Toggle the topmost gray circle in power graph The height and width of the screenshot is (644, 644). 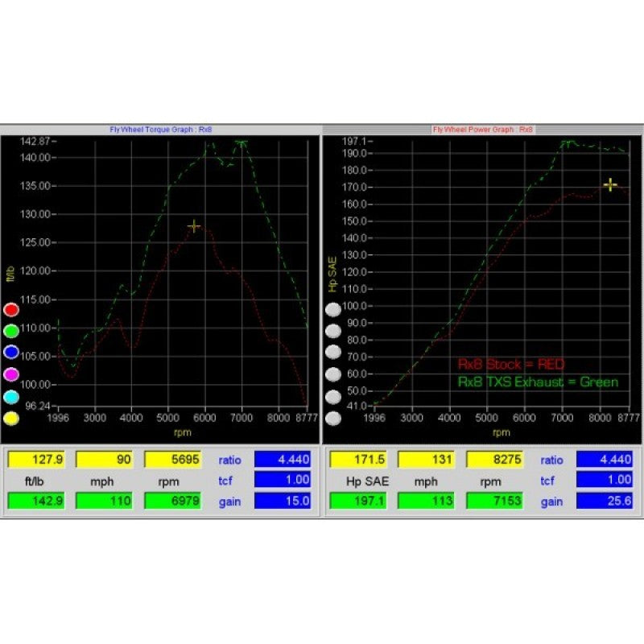pyautogui.click(x=332, y=309)
